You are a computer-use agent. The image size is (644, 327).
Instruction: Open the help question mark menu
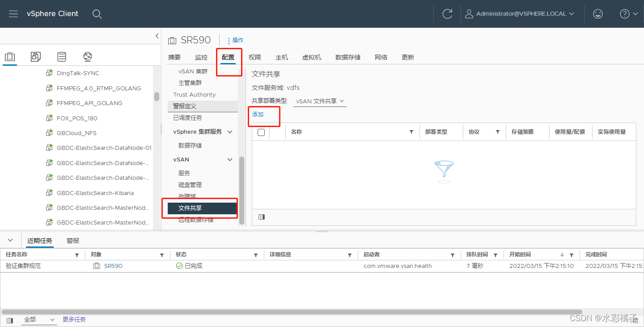629,14
